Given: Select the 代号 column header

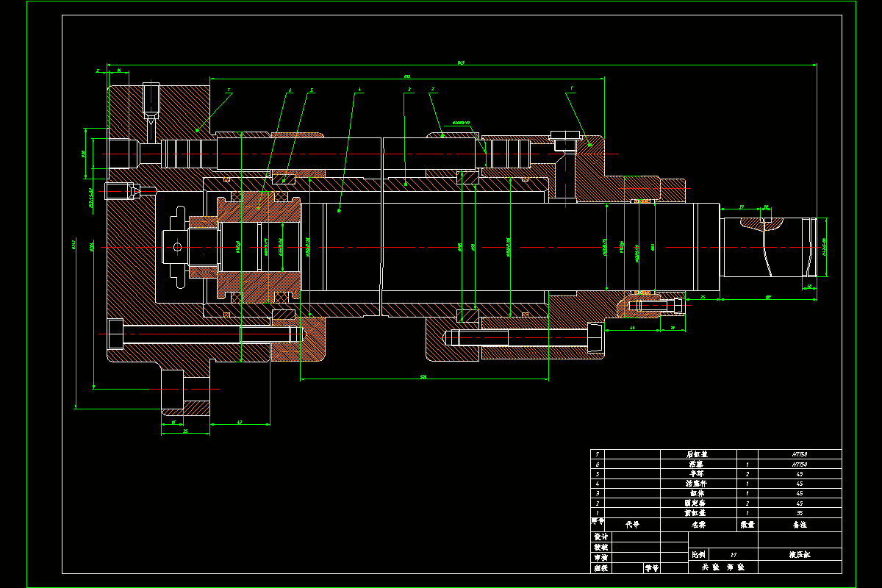Looking at the screenshot, I should (633, 526).
